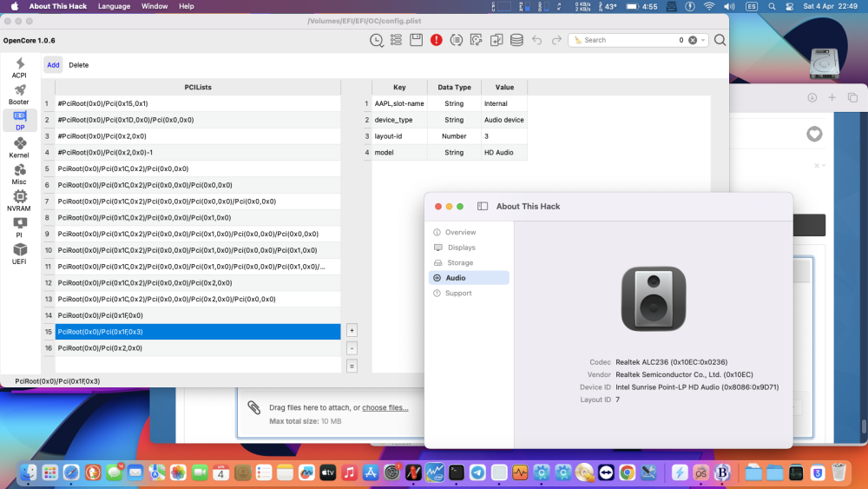The width and height of the screenshot is (868, 489).
Task: Click the plus button beside PCILists
Action: pyautogui.click(x=352, y=331)
